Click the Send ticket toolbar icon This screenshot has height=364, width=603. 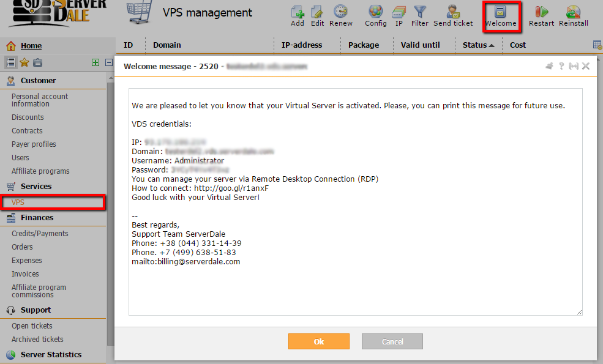click(x=453, y=12)
